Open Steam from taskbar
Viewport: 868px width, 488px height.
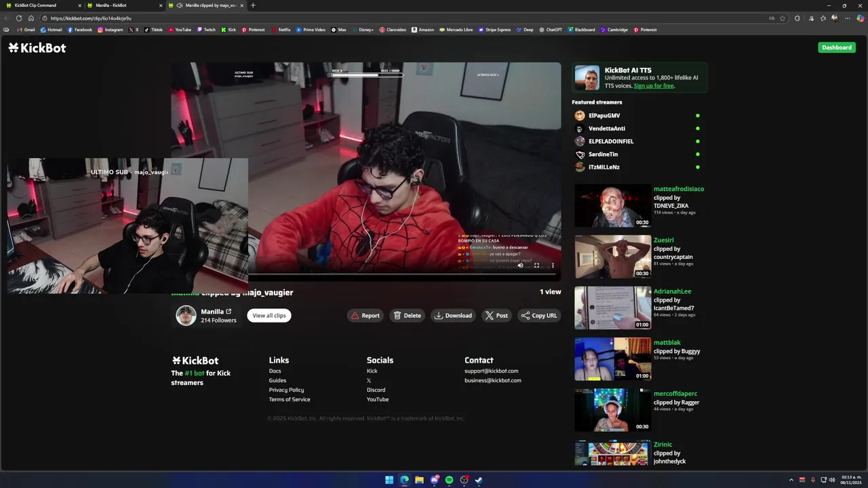coord(479,480)
